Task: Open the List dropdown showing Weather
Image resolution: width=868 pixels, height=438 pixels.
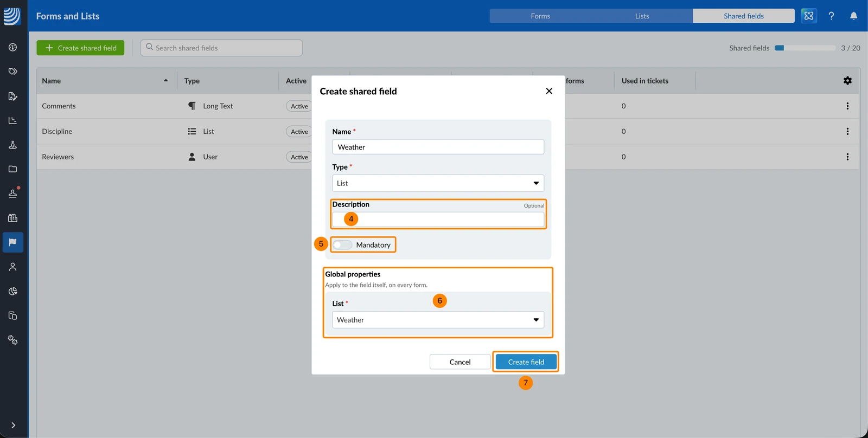Action: 438,320
